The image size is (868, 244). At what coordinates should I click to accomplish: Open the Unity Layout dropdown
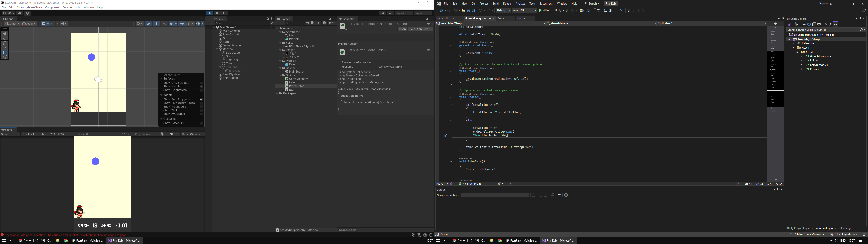[x=423, y=13]
